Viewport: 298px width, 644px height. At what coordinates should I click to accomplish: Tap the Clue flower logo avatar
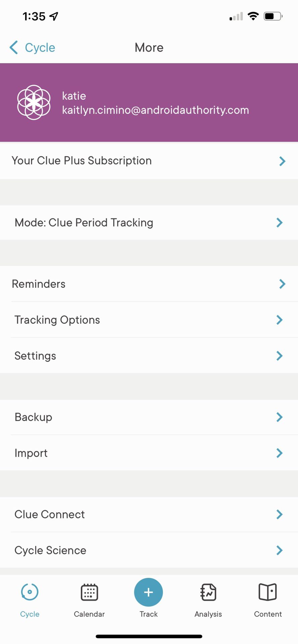(34, 102)
